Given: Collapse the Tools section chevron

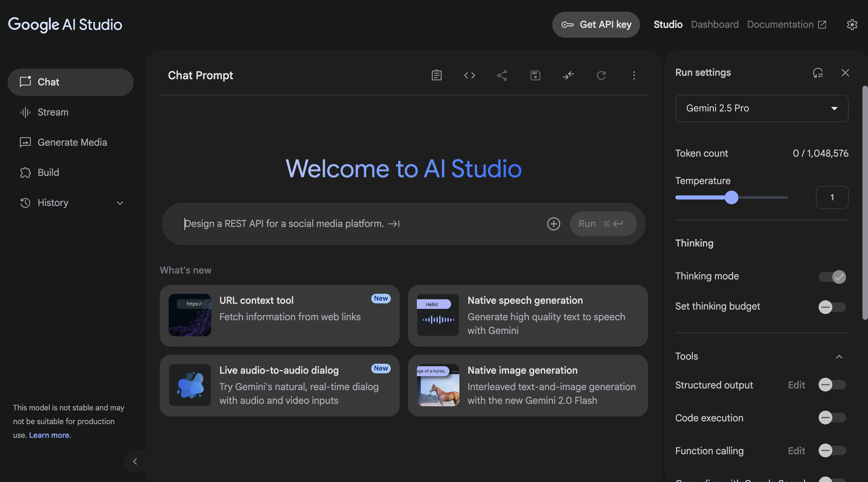Looking at the screenshot, I should click(839, 357).
